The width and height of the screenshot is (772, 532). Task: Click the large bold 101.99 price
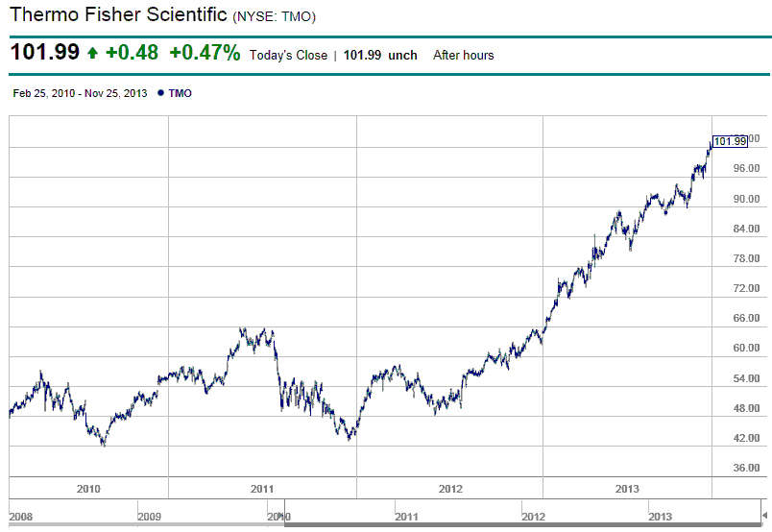45,52
